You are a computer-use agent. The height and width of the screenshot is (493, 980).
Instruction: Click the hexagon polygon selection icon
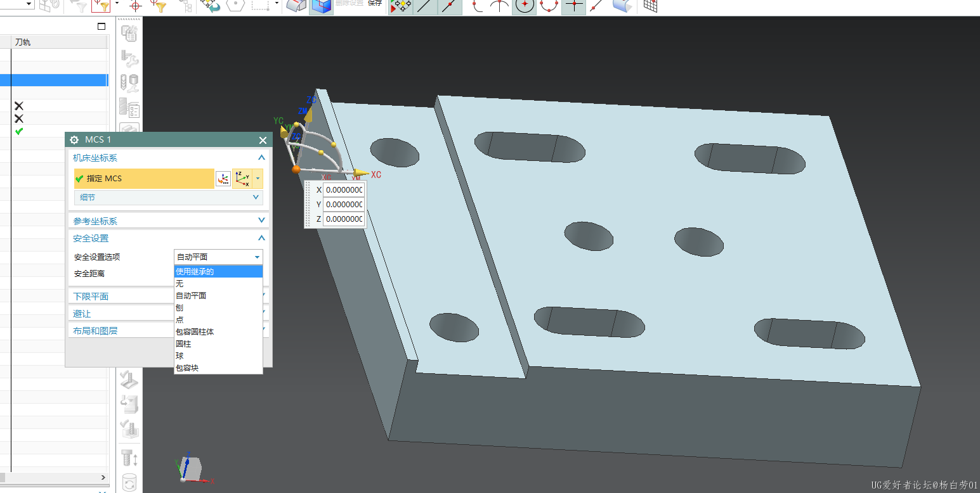pyautogui.click(x=236, y=6)
